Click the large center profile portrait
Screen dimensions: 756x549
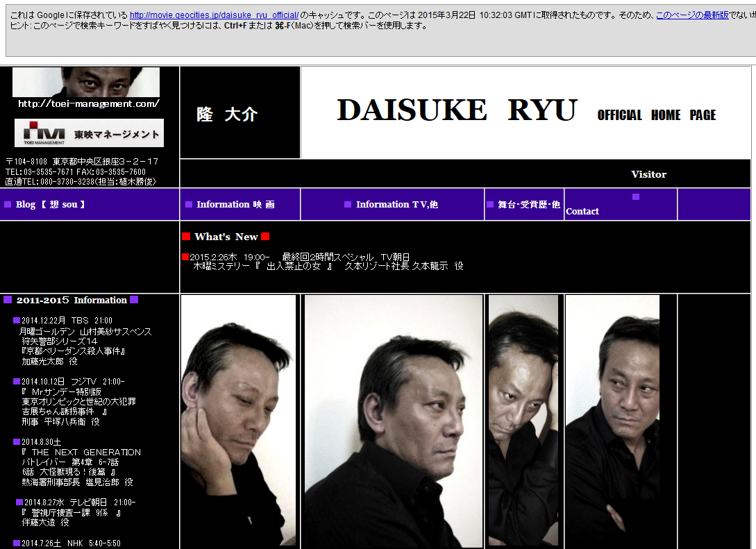tap(394, 421)
